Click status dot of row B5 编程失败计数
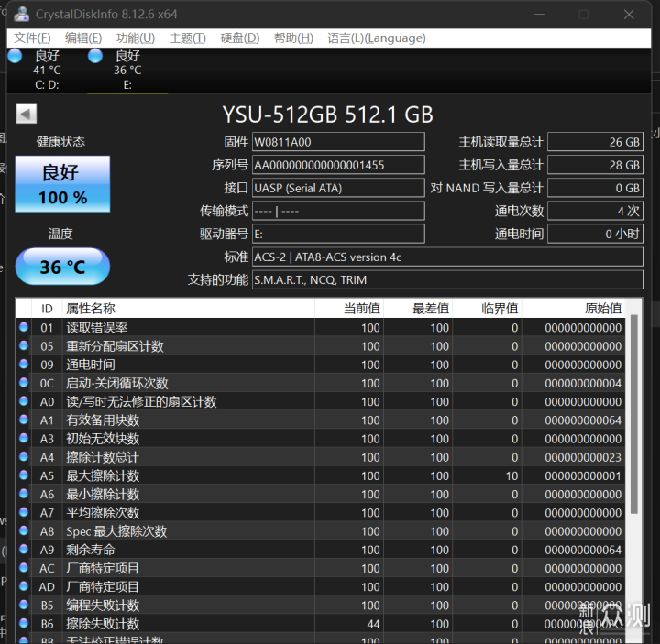Screen dimensions: 660x644 [x=24, y=605]
